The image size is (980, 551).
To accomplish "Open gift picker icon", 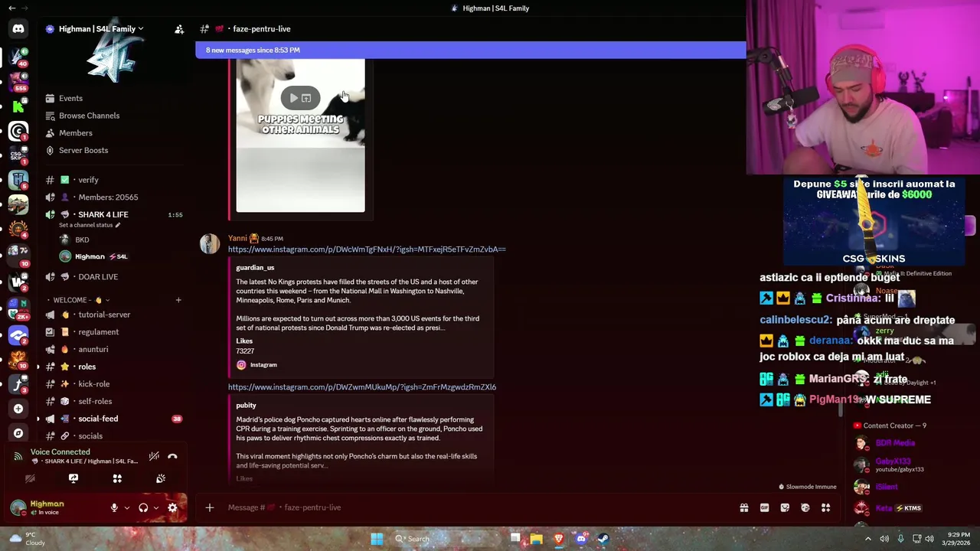I will [744, 507].
